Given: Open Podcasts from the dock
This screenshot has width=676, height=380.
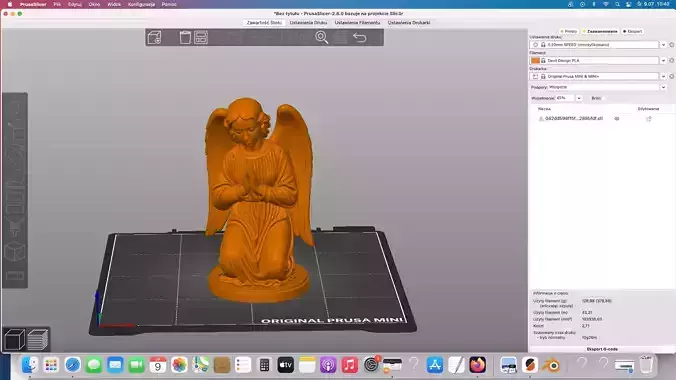Looking at the screenshot, I should point(328,365).
